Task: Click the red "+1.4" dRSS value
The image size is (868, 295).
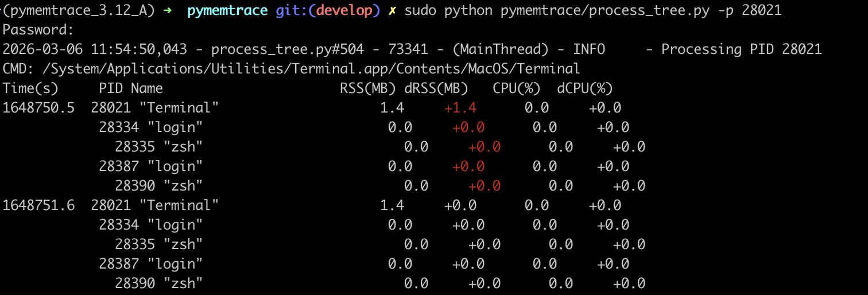Action: click(x=460, y=108)
